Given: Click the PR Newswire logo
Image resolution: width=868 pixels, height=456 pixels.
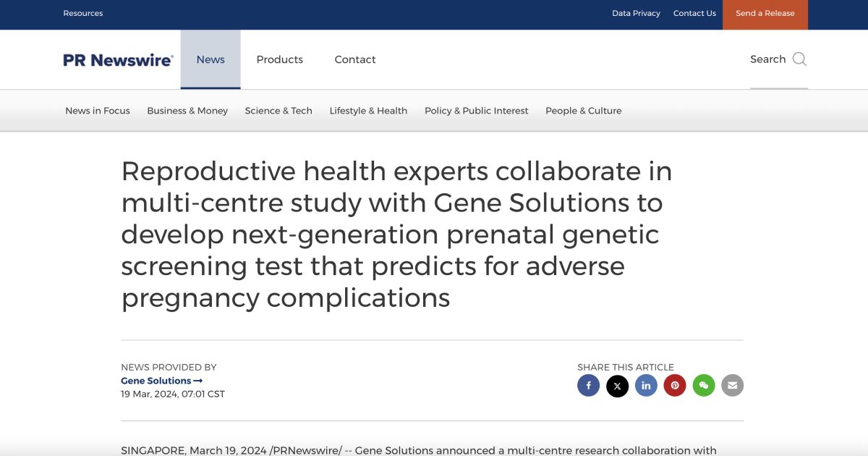Looking at the screenshot, I should pyautogui.click(x=117, y=59).
